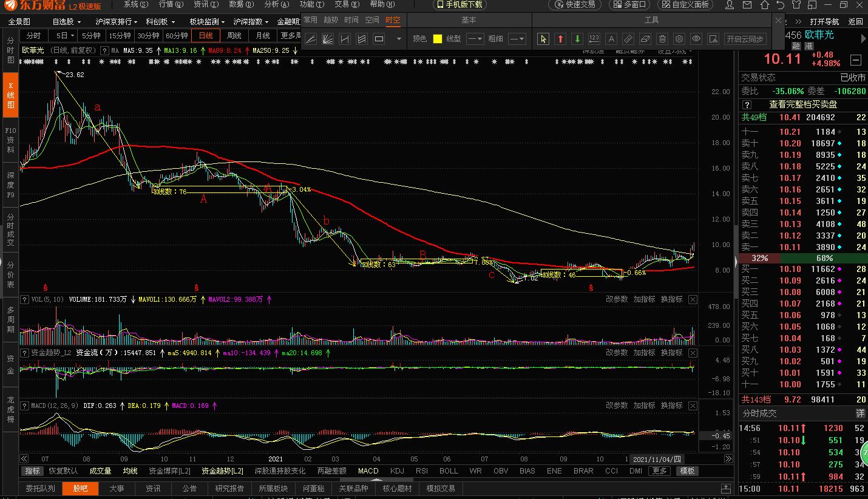Open drawing tool settings gear
Screen dimensions: 868x499
[679, 39]
